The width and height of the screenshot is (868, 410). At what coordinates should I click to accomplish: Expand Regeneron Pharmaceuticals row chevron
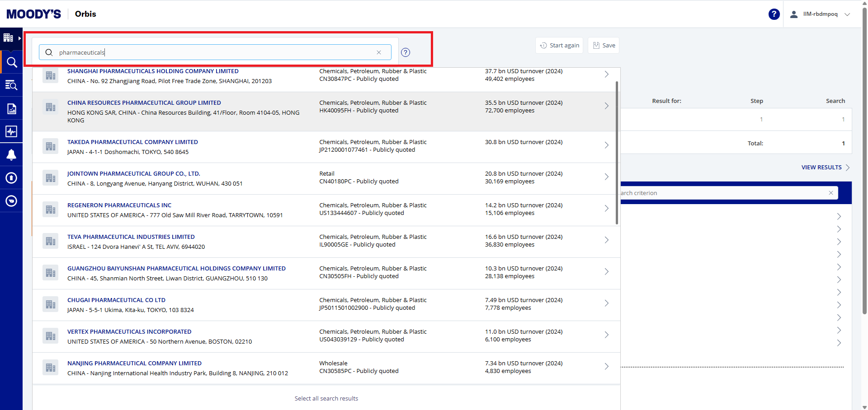pos(606,208)
